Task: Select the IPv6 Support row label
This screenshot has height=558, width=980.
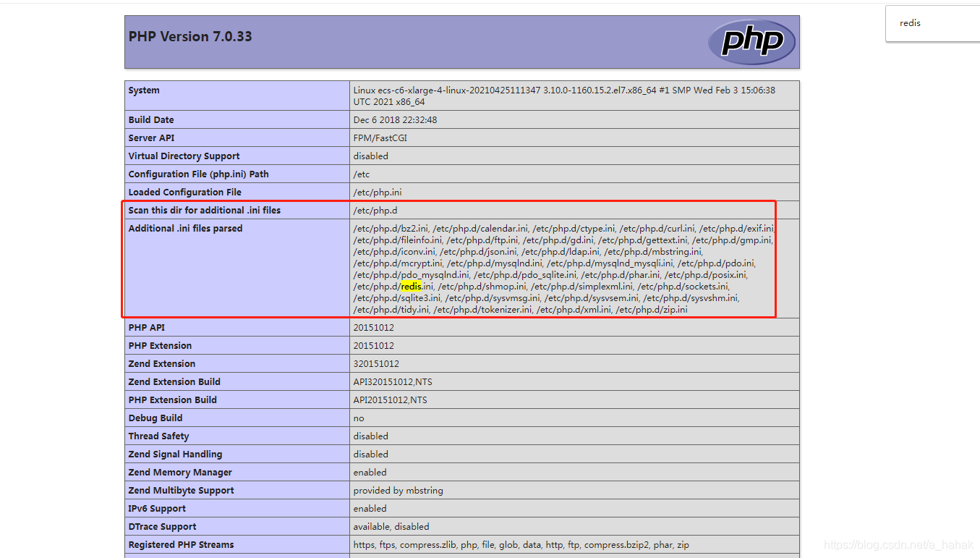Action: point(157,509)
